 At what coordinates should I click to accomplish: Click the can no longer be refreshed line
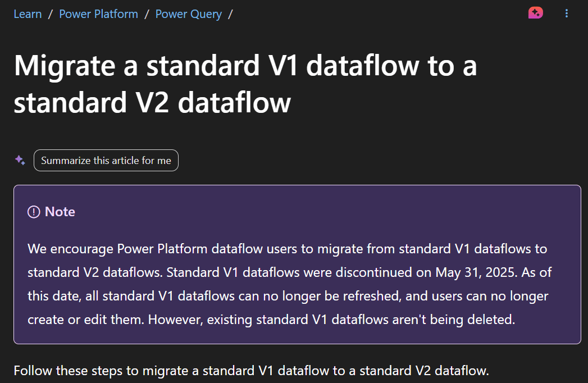[x=288, y=296]
